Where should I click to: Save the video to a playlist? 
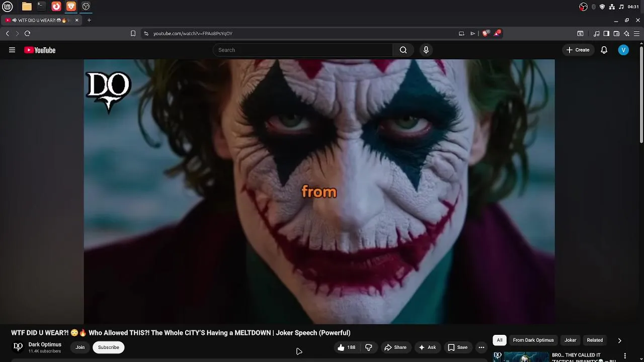(x=458, y=347)
